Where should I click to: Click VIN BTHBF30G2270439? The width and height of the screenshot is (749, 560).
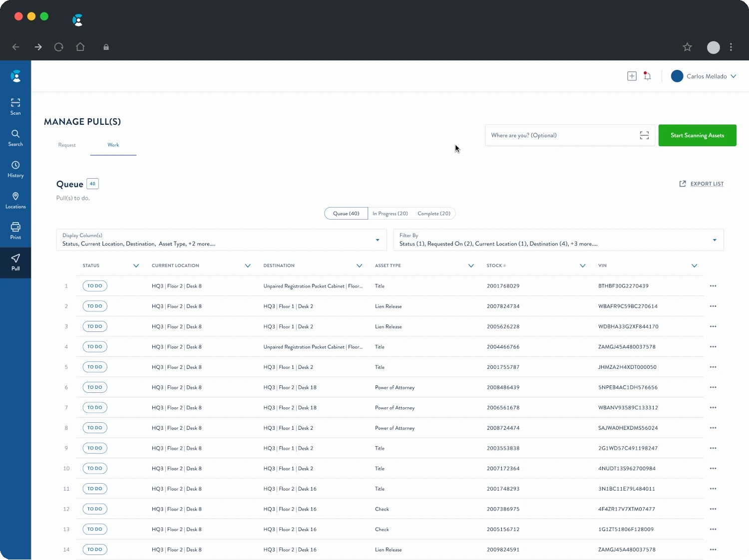pyautogui.click(x=623, y=286)
